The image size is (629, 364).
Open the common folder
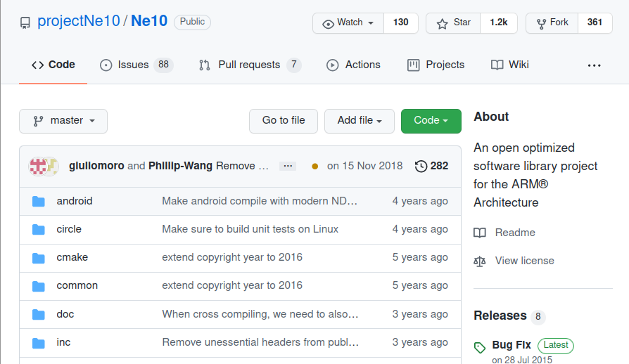(x=77, y=285)
